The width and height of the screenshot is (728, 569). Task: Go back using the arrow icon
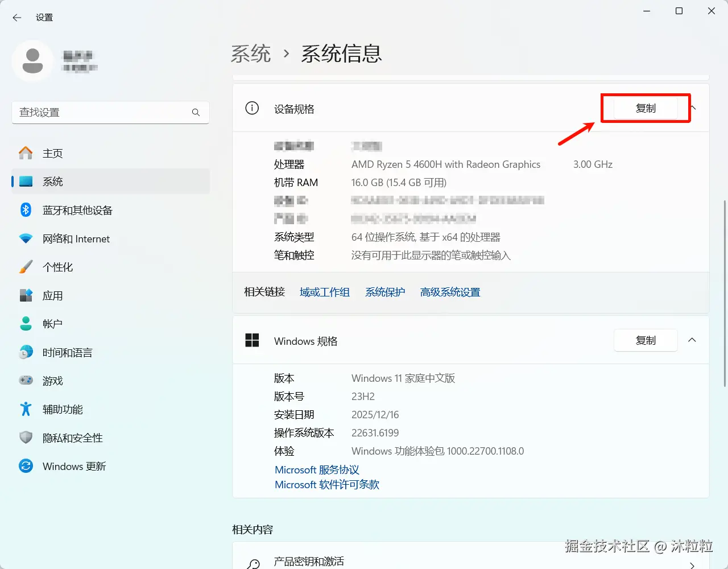point(17,18)
